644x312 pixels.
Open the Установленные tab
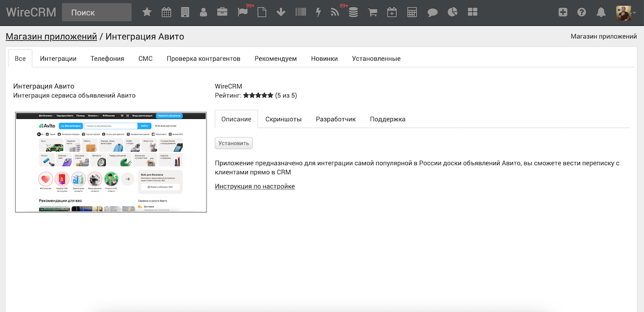(x=376, y=59)
